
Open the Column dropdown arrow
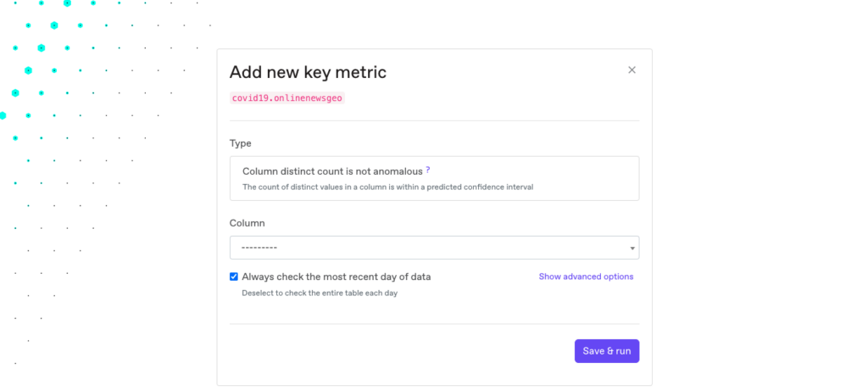[x=632, y=248]
